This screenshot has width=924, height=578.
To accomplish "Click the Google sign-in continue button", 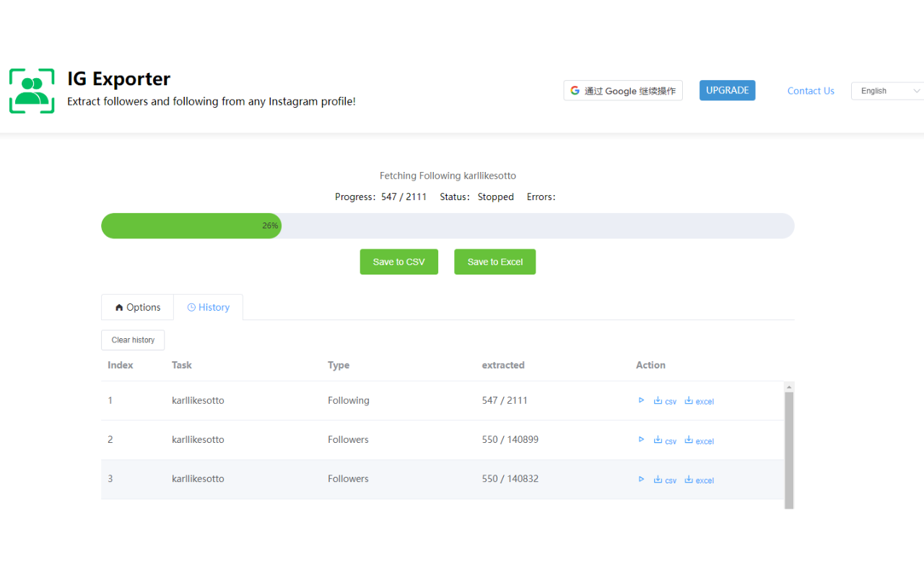I will pyautogui.click(x=623, y=90).
